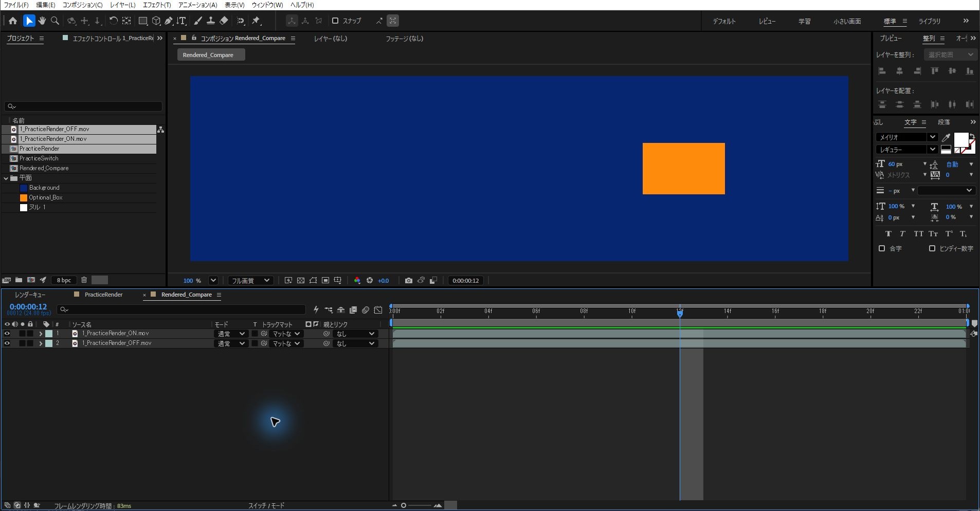Image resolution: width=980 pixels, height=511 pixels.
Task: Open the channel display RGB icon
Action: [x=357, y=281]
